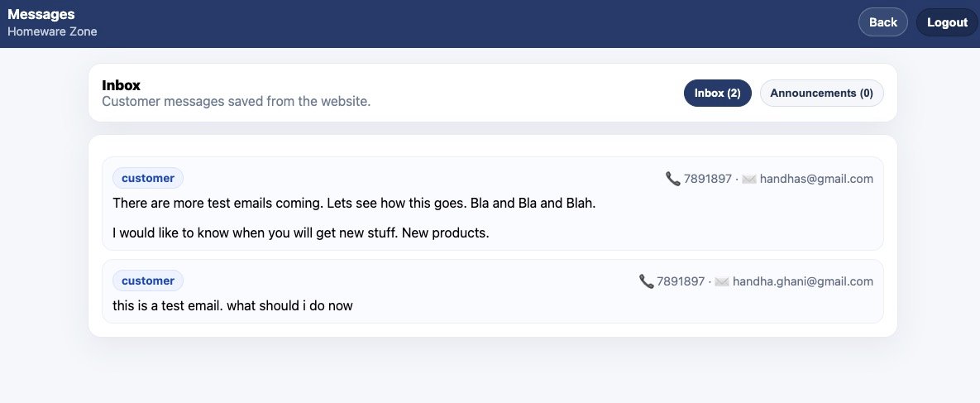
Task: Click the handha.ghani@gmail.com email address
Action: (x=802, y=281)
